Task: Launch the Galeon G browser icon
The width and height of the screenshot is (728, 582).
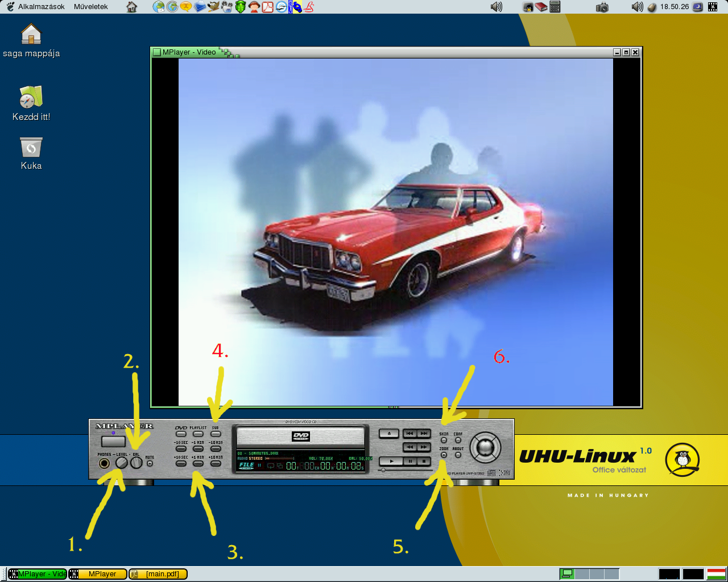Action: point(172,7)
